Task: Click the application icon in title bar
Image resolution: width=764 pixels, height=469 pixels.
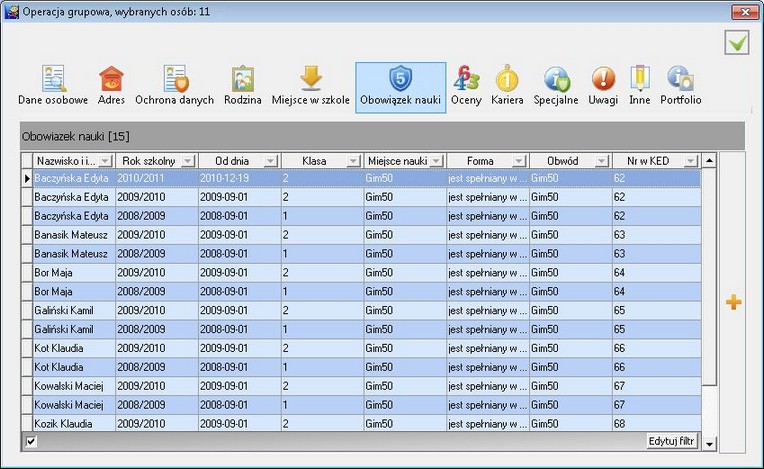Action: (x=11, y=11)
